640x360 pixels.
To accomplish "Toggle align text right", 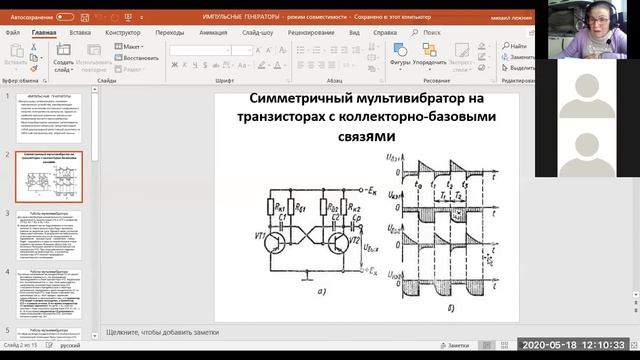I will tap(321, 65).
